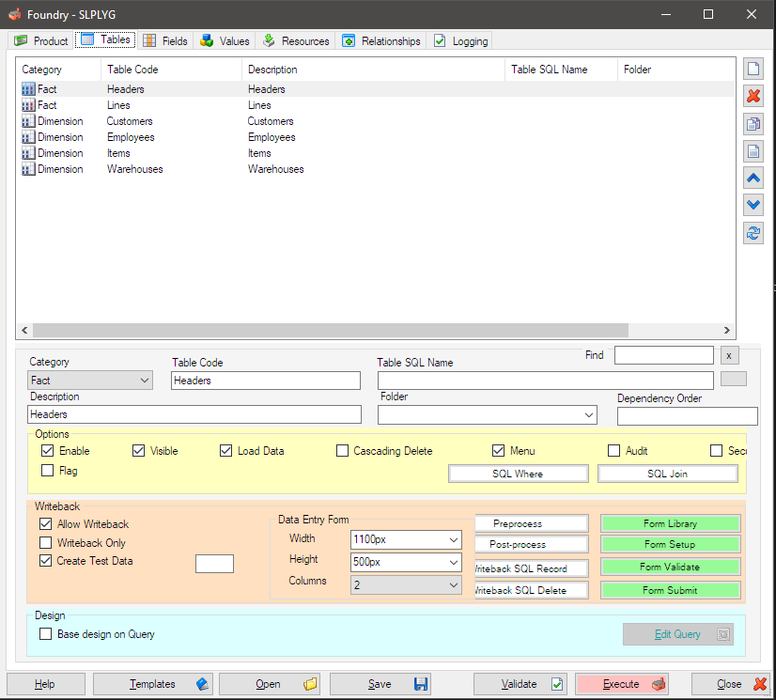Click the Writeback SQL Delete button

(x=532, y=590)
